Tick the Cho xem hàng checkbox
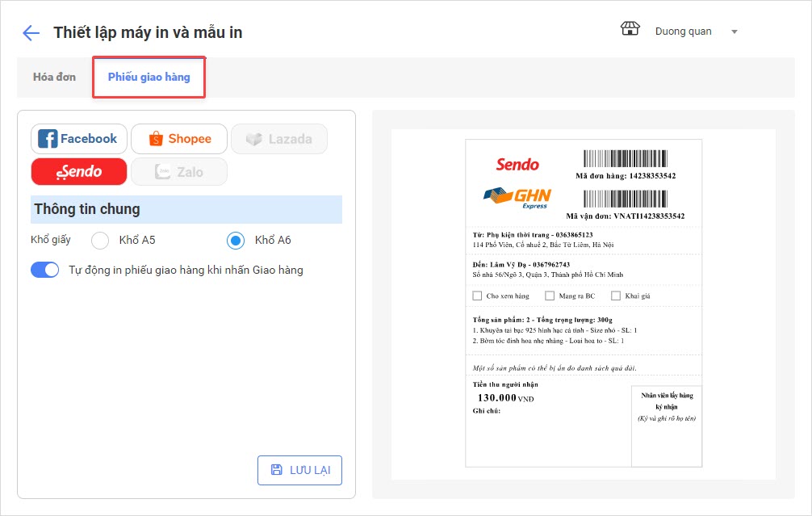Screen dimensions: 812x516 [477, 296]
